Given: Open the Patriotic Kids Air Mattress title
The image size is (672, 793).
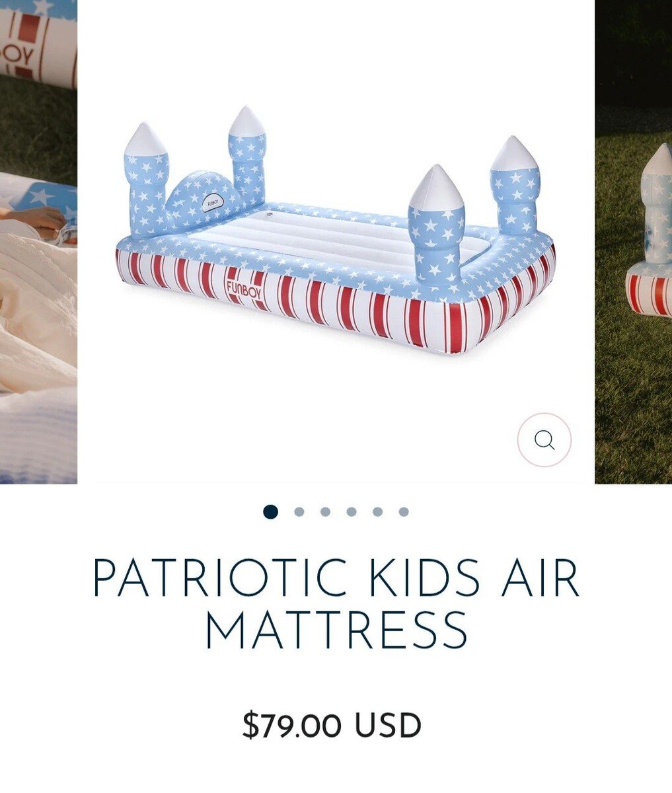Looking at the screenshot, I should pos(336,604).
